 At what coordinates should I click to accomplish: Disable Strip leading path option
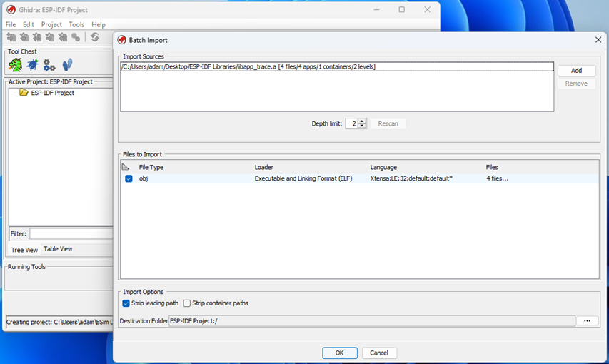point(126,303)
